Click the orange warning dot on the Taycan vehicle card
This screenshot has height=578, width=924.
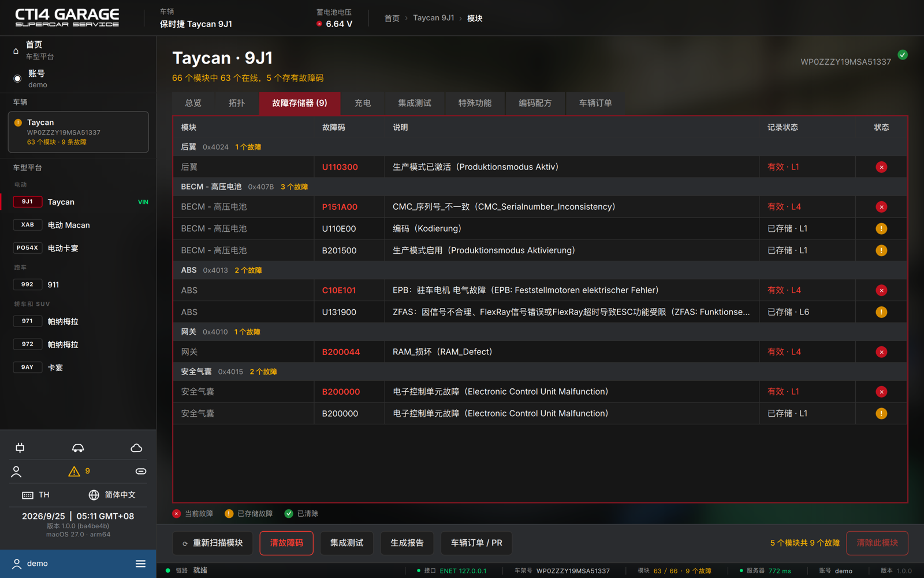pyautogui.click(x=18, y=123)
